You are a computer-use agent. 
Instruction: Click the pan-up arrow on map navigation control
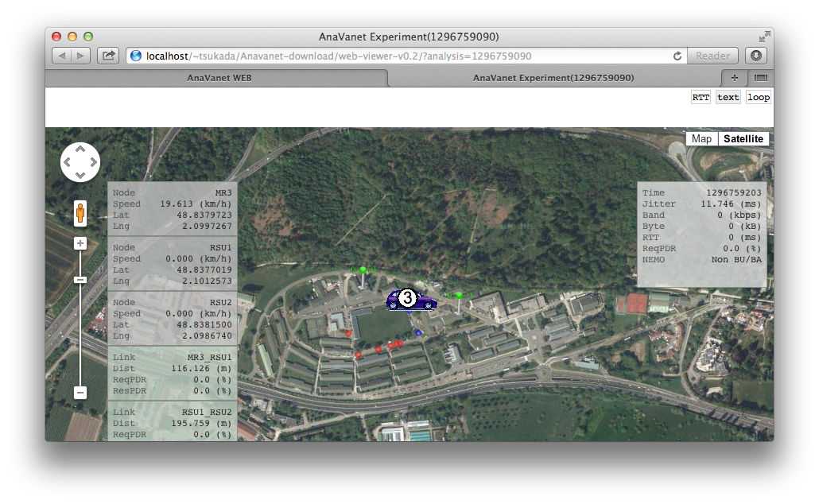(80, 149)
